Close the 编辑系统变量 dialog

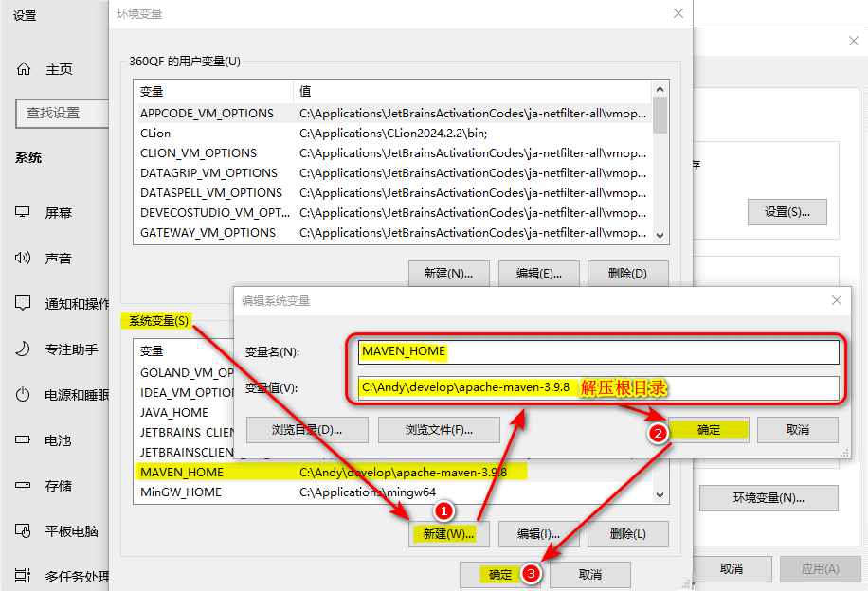click(836, 300)
